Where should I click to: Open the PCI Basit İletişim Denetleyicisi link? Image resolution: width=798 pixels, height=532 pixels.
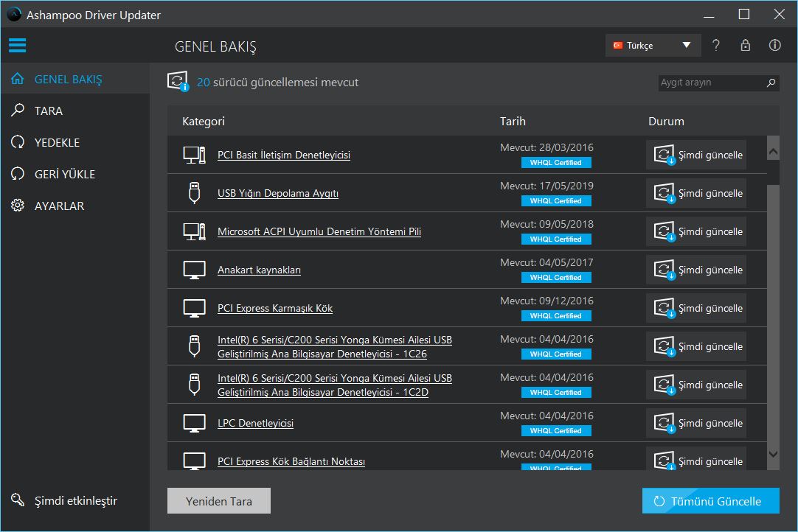pyautogui.click(x=284, y=155)
